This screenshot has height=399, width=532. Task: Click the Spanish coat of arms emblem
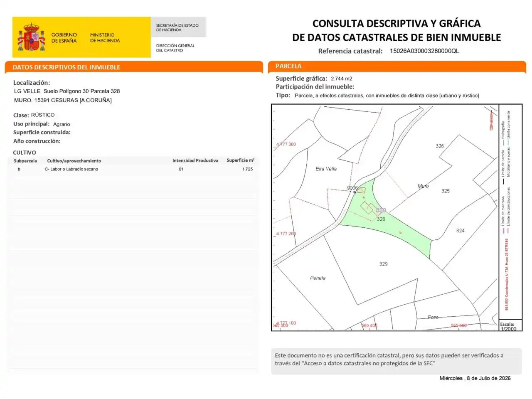pos(31,37)
